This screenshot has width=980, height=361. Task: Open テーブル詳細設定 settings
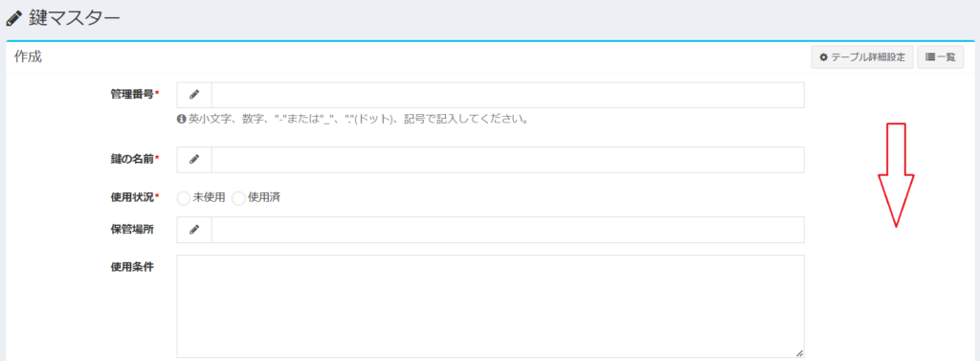coord(862,56)
